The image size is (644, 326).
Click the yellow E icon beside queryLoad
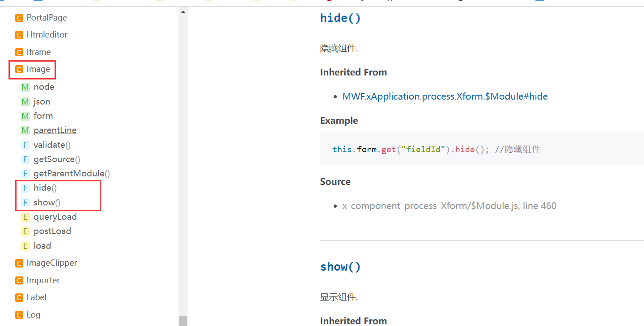tap(25, 217)
